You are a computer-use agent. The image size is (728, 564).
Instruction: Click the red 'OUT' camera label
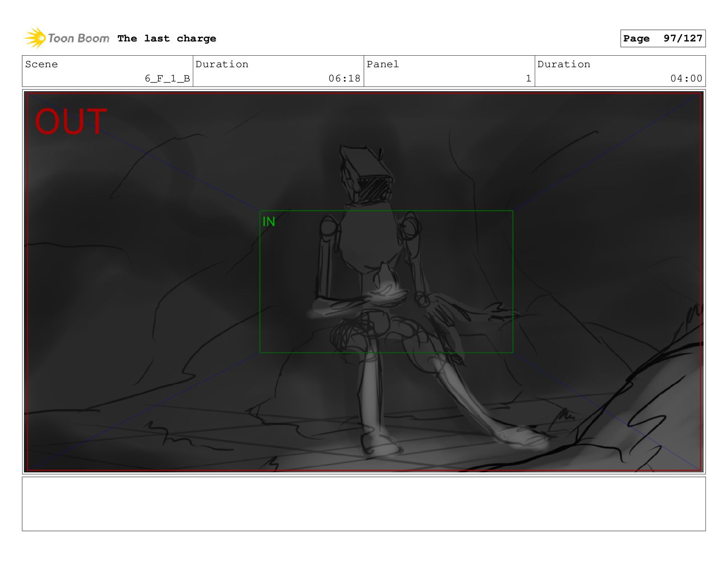(71, 122)
